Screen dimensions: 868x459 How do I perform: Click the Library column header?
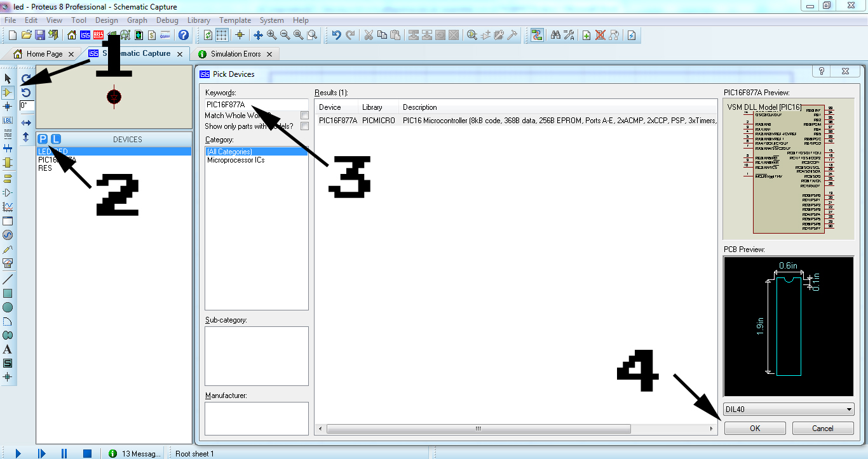378,107
